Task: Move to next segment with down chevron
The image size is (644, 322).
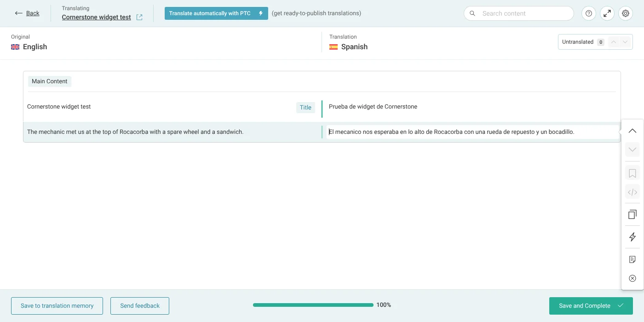Action: click(632, 149)
